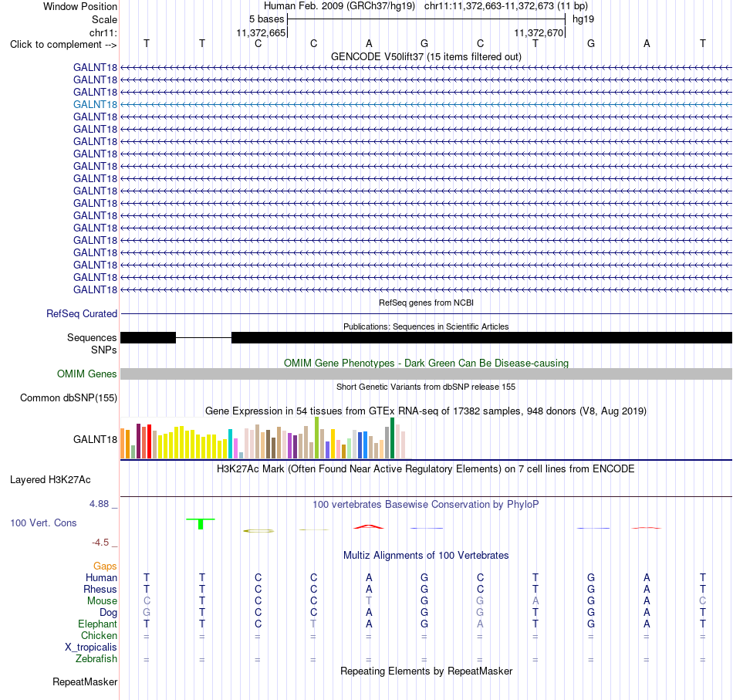Click the gray OMIM Genes bar

click(426, 374)
